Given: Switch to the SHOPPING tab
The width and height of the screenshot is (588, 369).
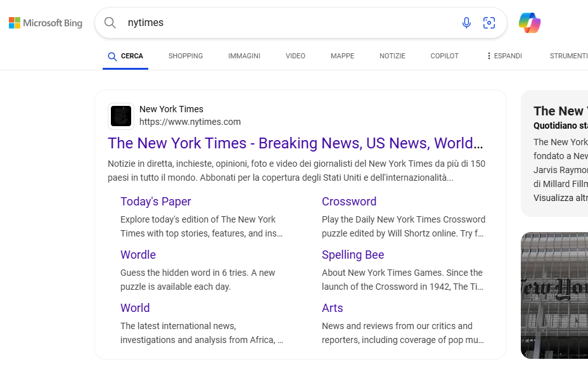Looking at the screenshot, I should coord(186,56).
